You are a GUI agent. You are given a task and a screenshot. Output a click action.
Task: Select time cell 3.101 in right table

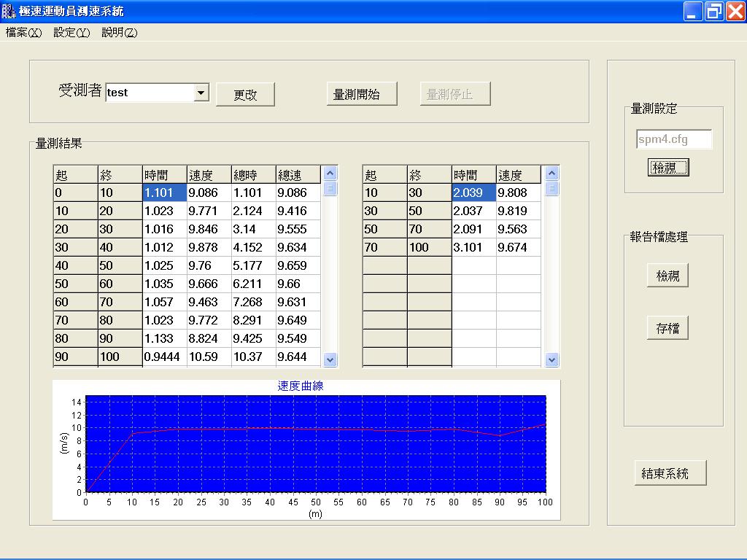473,247
